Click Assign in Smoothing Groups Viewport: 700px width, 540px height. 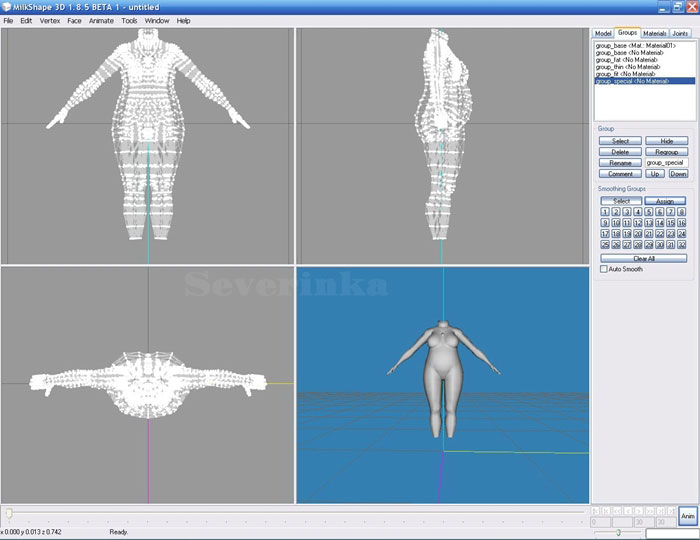click(x=665, y=201)
